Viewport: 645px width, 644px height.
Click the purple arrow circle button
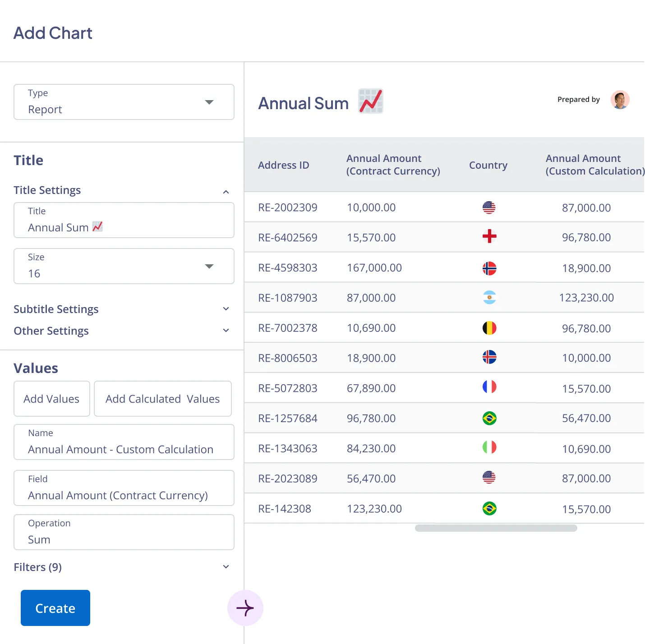coord(245,608)
